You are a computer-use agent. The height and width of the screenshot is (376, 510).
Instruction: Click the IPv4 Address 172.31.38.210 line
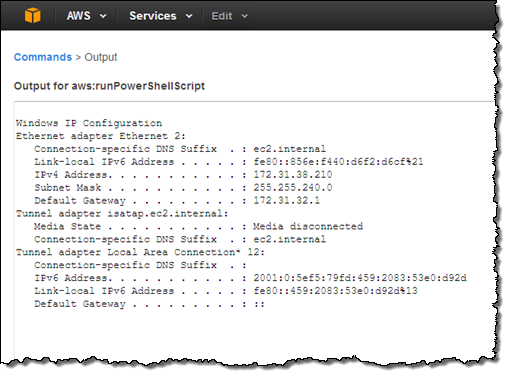[x=183, y=174]
